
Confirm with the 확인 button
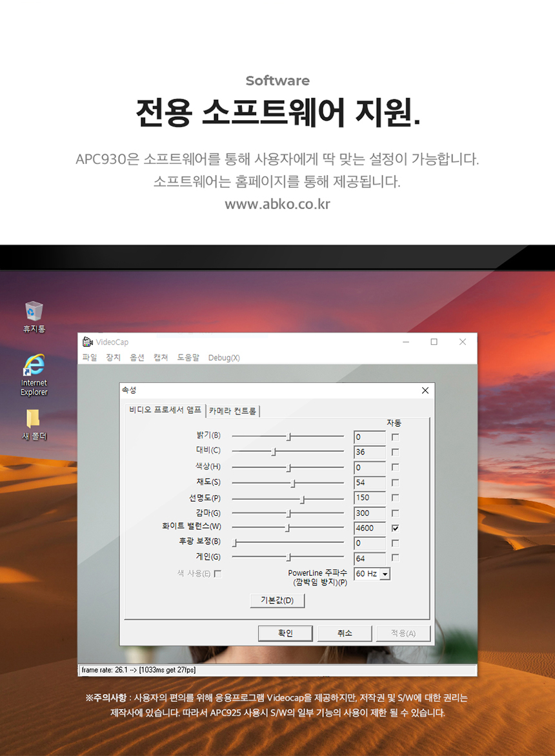point(285,633)
